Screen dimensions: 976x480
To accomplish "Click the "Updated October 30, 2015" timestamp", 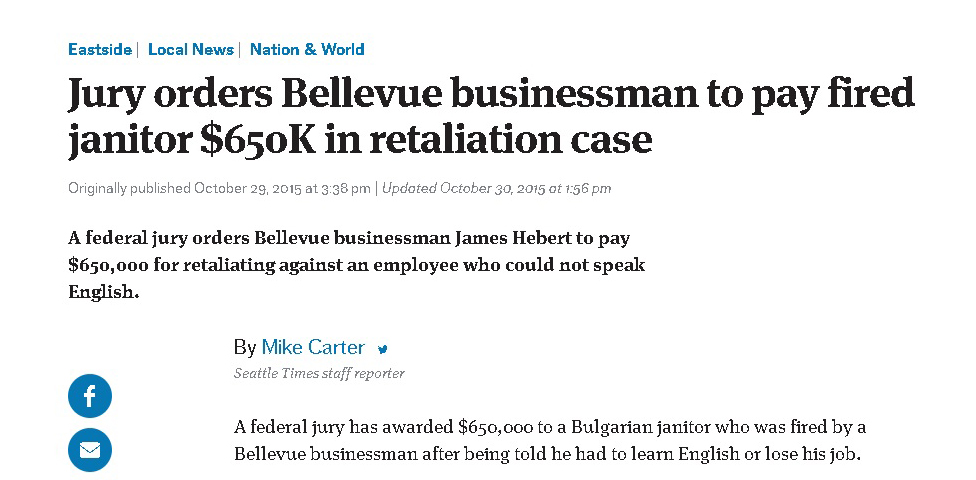I will point(497,188).
